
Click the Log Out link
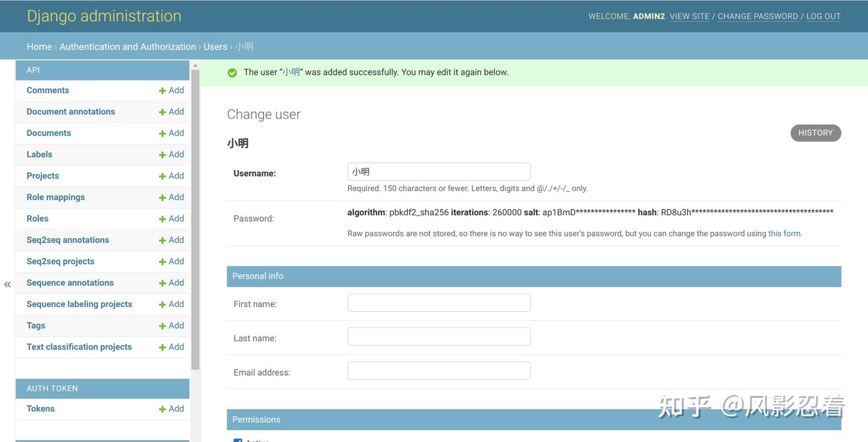pos(823,16)
